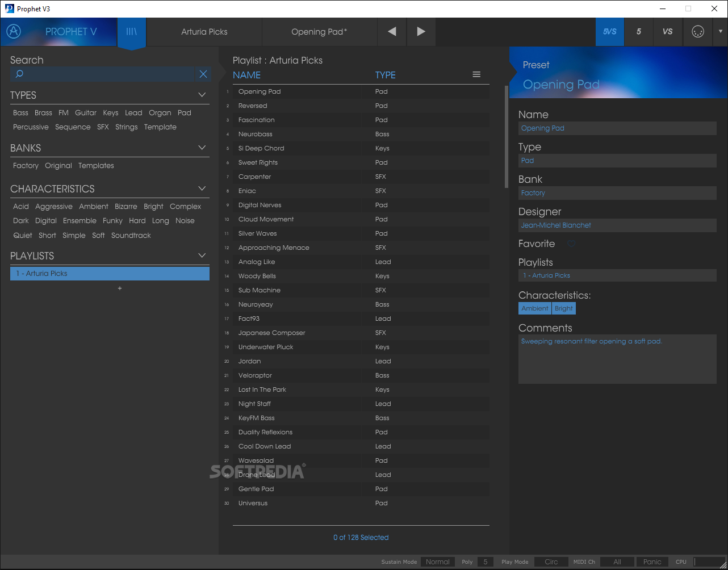Toggle the Aggressive characteristic filter
This screenshot has height=570, width=728.
54,207
